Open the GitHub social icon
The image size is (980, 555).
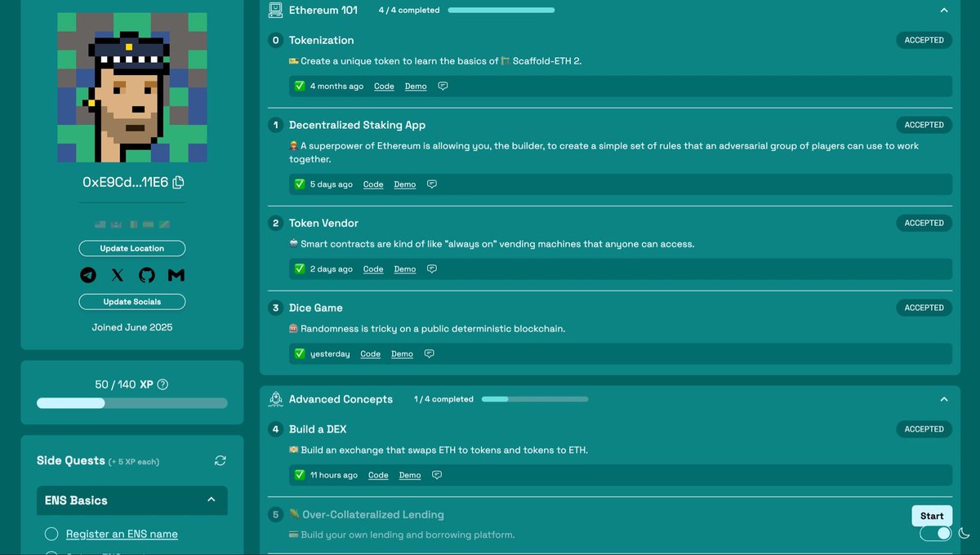[x=147, y=275]
